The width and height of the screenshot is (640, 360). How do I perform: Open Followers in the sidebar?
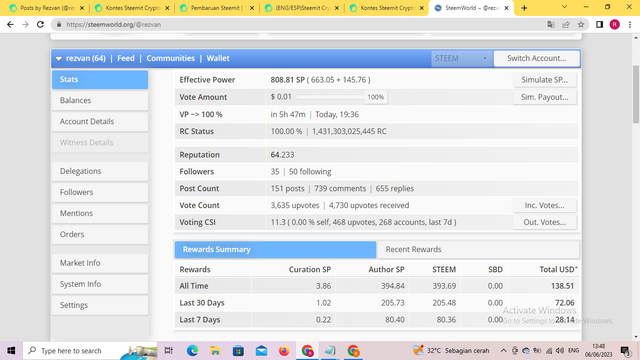coord(100,192)
